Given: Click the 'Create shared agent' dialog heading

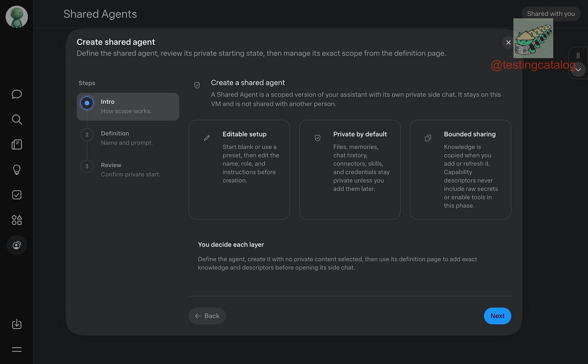Looking at the screenshot, I should [116, 42].
